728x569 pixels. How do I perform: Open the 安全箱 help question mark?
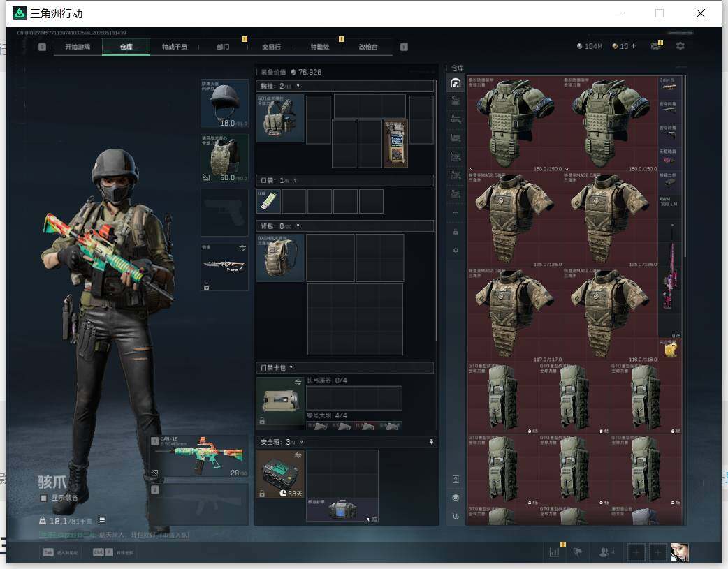pyautogui.click(x=301, y=442)
